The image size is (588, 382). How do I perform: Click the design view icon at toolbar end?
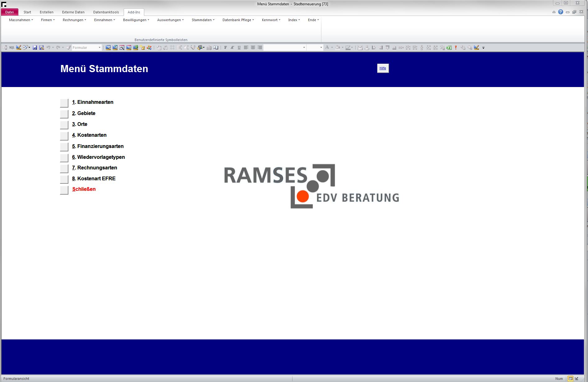[x=476, y=48]
